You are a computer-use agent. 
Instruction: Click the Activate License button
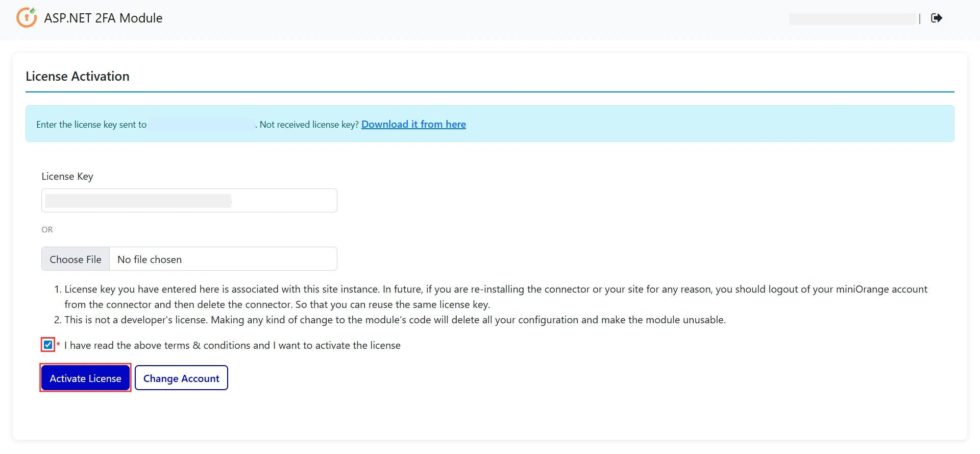(x=85, y=378)
